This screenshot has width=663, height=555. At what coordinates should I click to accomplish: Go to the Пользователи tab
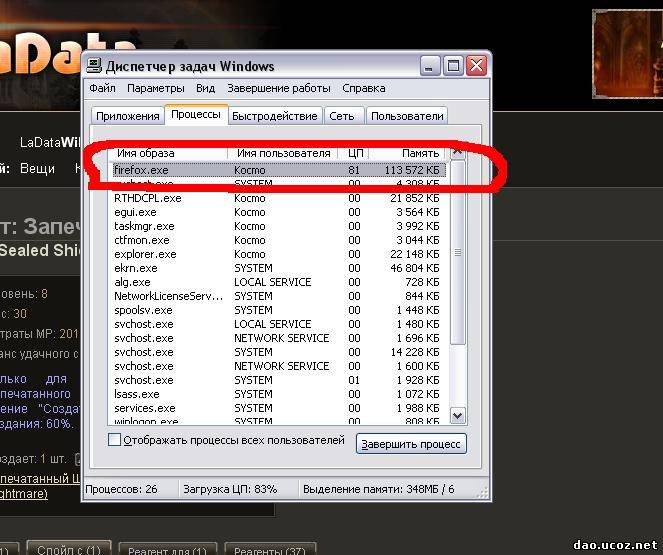click(x=407, y=116)
